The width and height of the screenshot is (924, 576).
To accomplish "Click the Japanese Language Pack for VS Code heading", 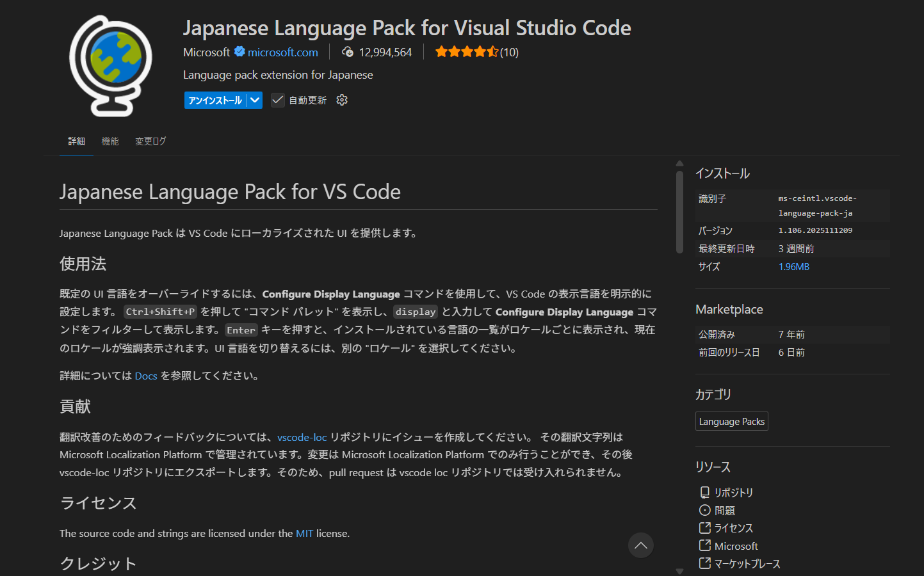I will point(230,191).
